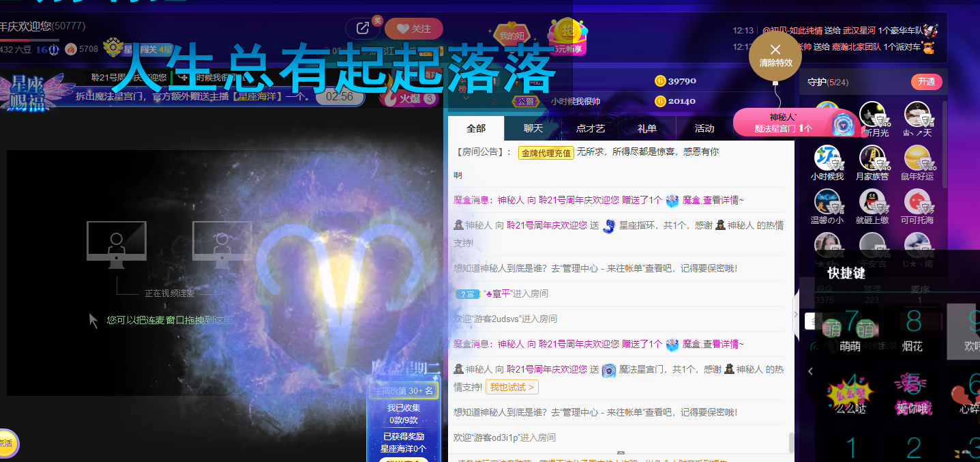Click the 主播榜第30+名 rank label
Viewport: 980px width, 462px height.
click(403, 391)
